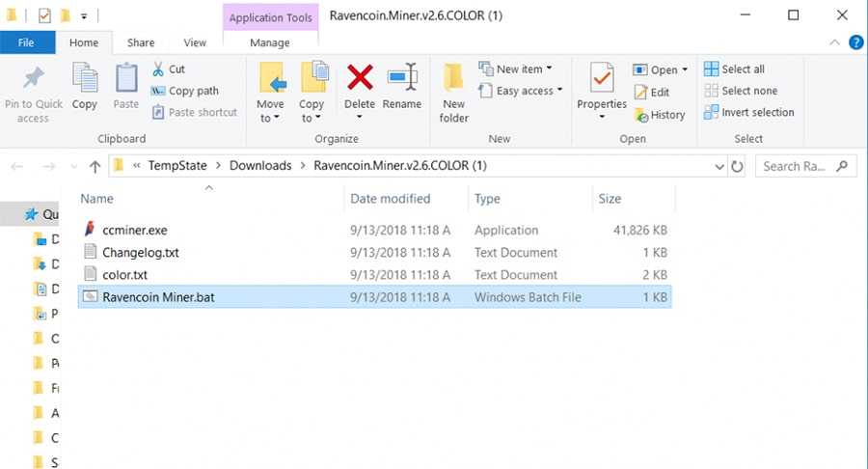The image size is (868, 469).
Task: Open the address bar history dropdown
Action: [x=719, y=166]
